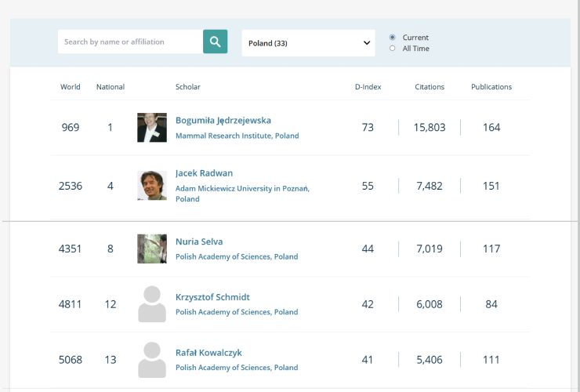Click Bogumiła Jędrzejewska's profile photo

151,128
